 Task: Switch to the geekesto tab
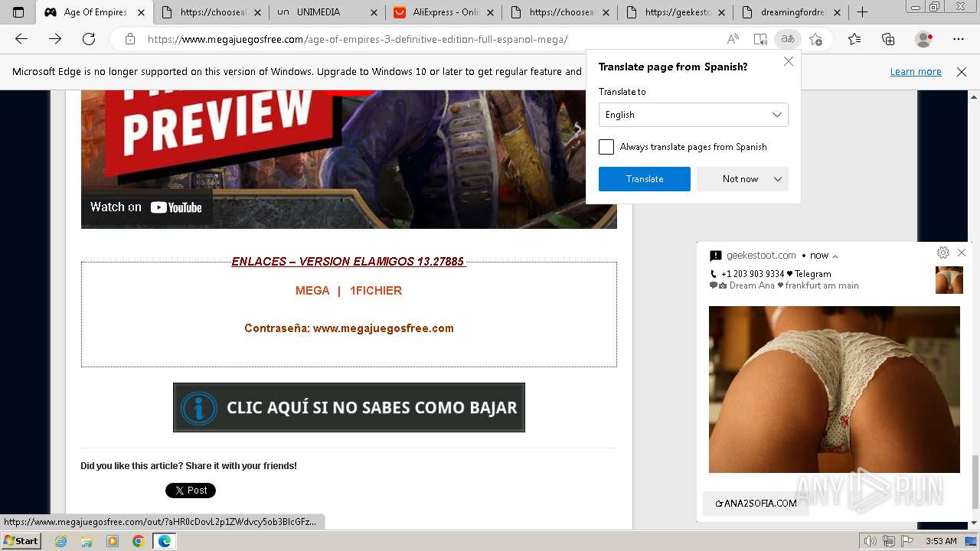coord(676,12)
